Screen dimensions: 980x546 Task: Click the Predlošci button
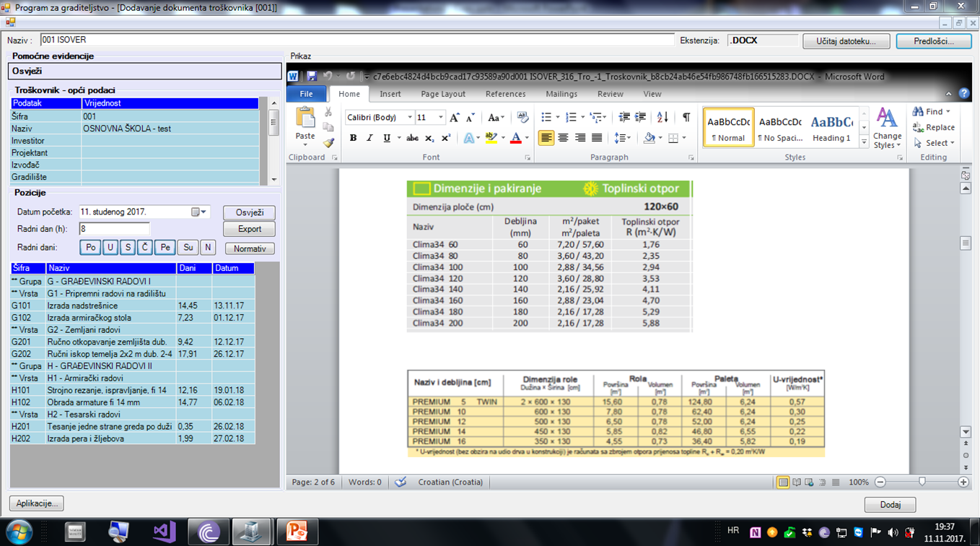934,41
